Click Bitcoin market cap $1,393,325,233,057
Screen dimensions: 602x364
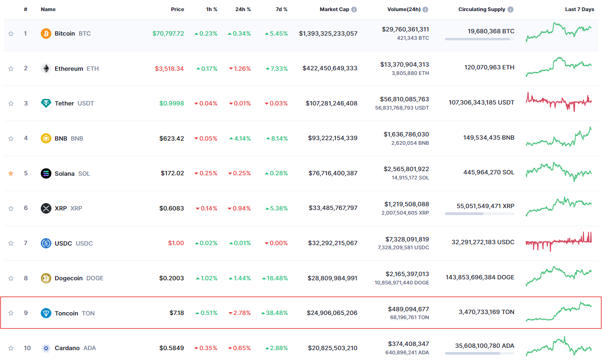(x=328, y=33)
